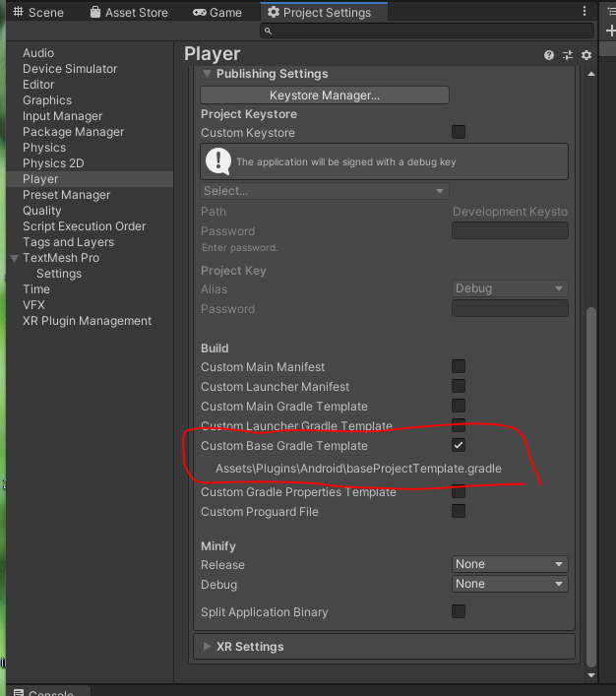Click the keystore Password field
The height and width of the screenshot is (696, 616).
pyautogui.click(x=510, y=230)
